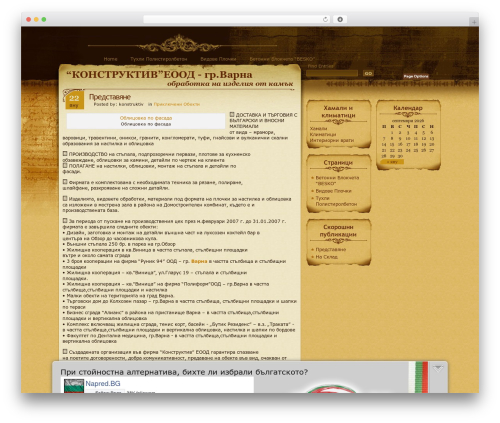Click the green maximize window dot
Screen dimensions: 500x423
click(44, 20)
